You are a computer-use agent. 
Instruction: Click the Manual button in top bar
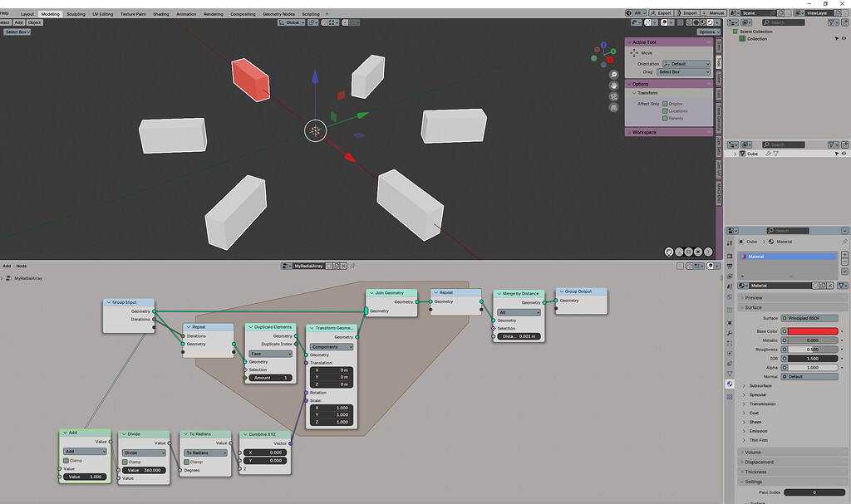coord(713,13)
